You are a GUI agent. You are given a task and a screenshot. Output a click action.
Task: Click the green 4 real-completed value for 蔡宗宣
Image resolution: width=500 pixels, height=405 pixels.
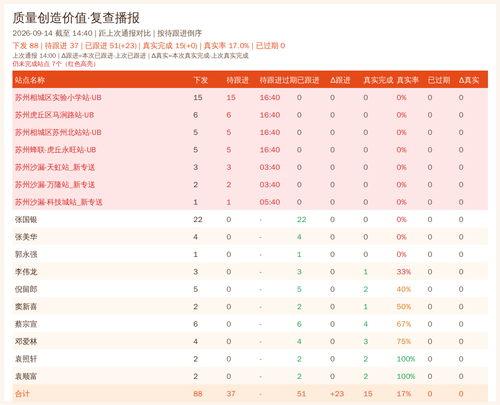(x=366, y=324)
